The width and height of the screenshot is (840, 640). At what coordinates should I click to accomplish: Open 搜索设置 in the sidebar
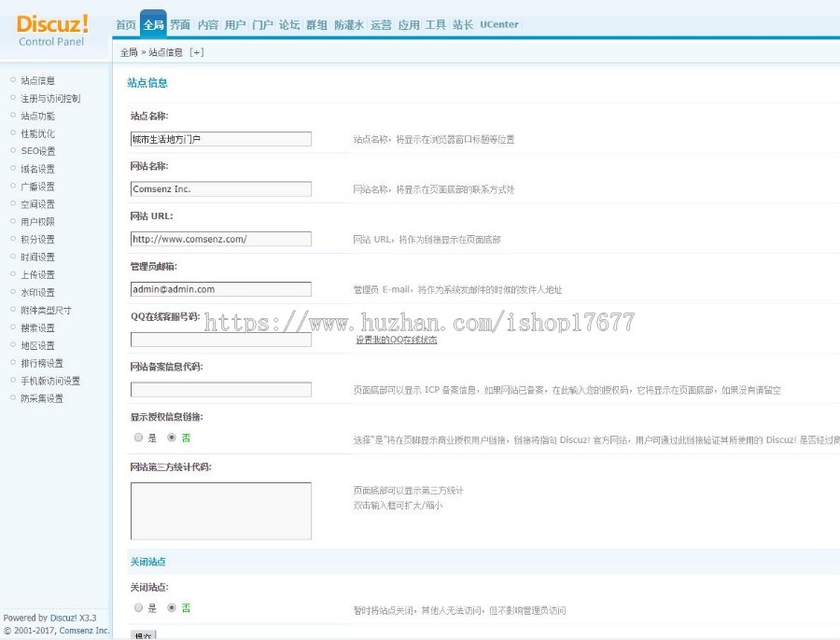(37, 327)
